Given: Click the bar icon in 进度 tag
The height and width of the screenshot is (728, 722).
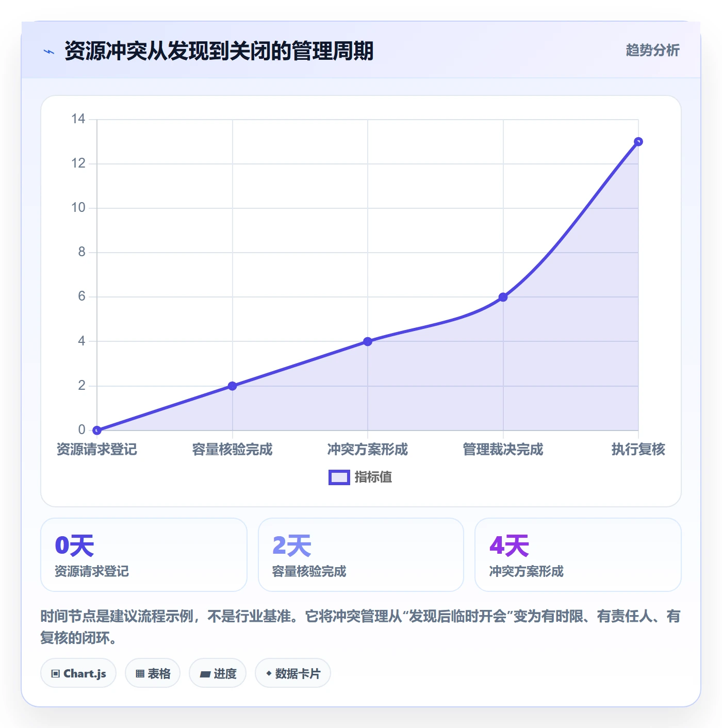Looking at the screenshot, I should (205, 674).
